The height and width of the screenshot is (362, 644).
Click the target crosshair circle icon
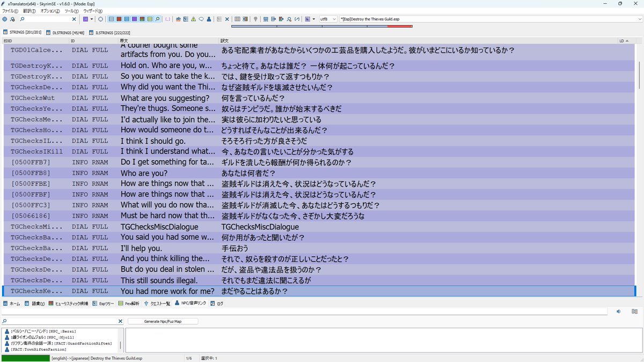(x=100, y=19)
